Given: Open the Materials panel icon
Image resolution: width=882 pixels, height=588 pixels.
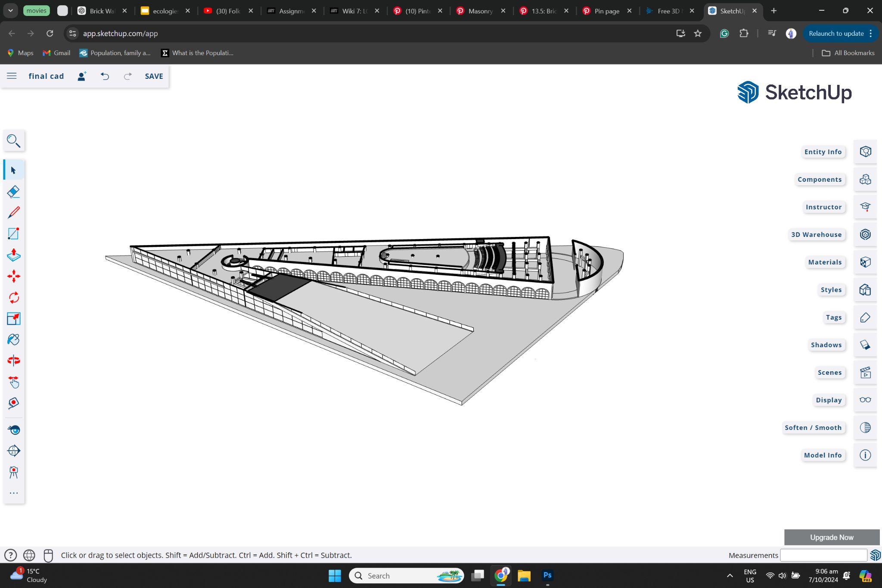Looking at the screenshot, I should tap(865, 262).
